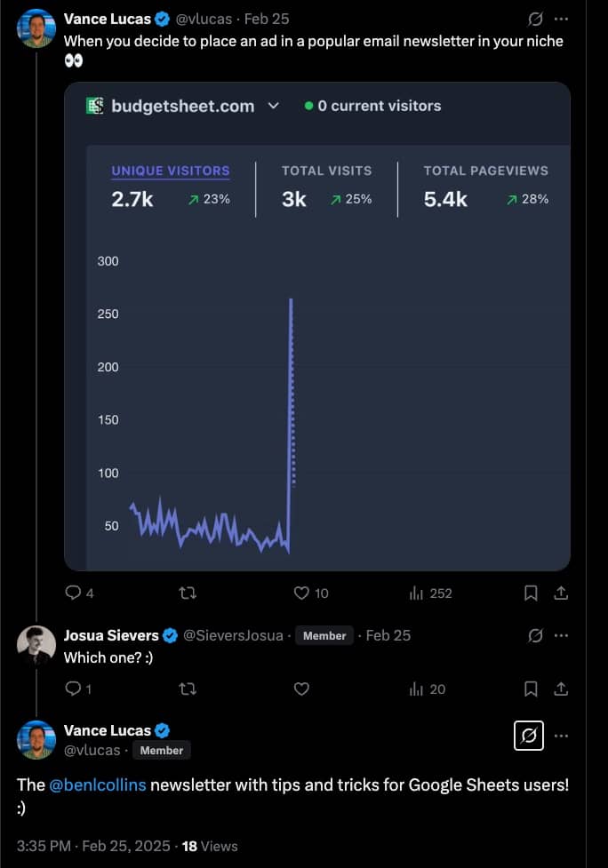Image resolution: width=608 pixels, height=868 pixels.
Task: Click Josua Sievers's profile avatar
Action: pos(36,643)
